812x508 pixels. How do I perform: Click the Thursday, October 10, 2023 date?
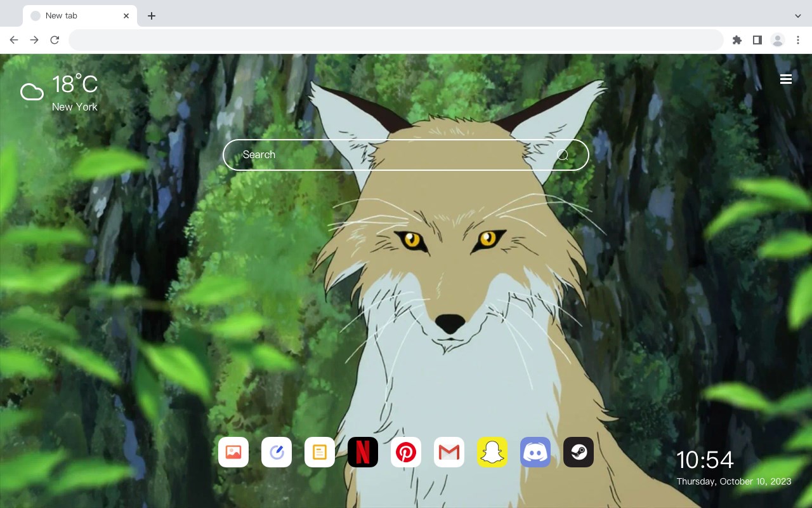734,481
